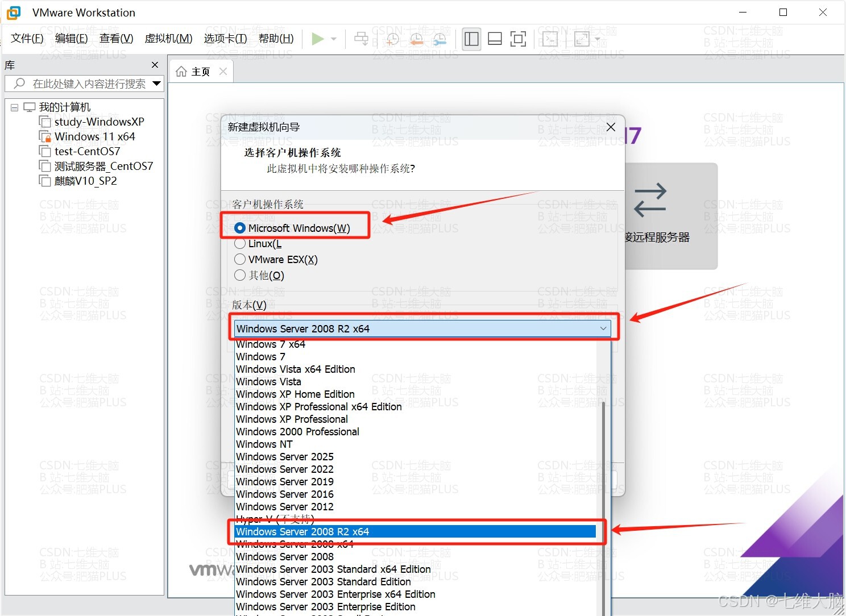
Task: Enter full screen mode icon
Action: pos(518,39)
